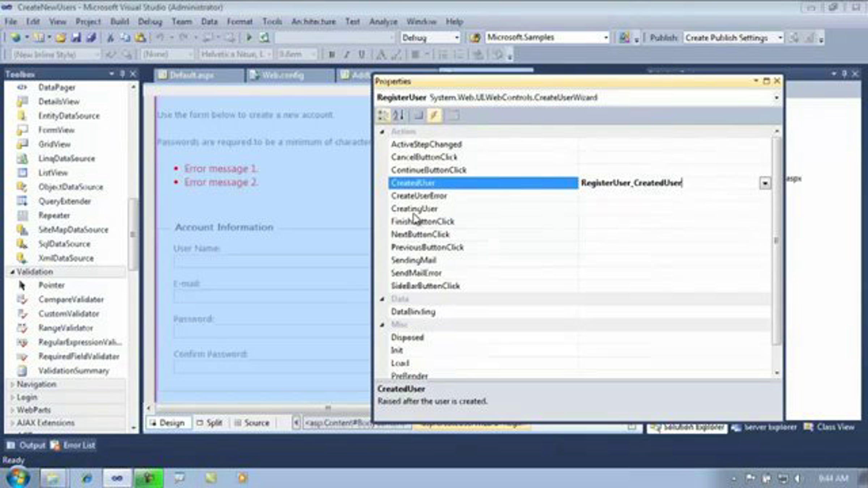Screen dimensions: 868x488
Task: Sort properties alphabetically with A-Z icon
Action: [398, 115]
